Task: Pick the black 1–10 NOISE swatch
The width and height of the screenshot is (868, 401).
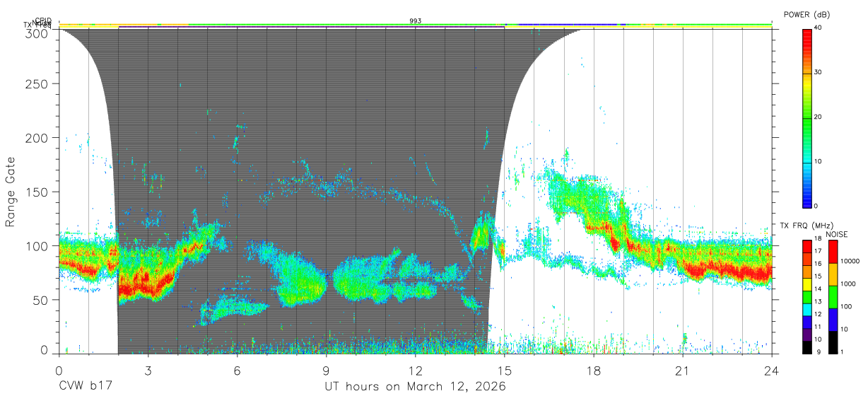Action: [x=833, y=342]
